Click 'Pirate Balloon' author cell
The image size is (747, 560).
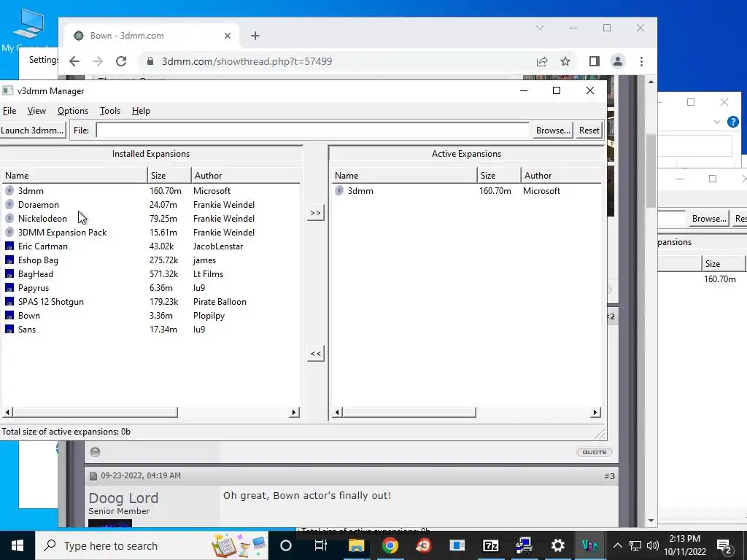pyautogui.click(x=220, y=301)
